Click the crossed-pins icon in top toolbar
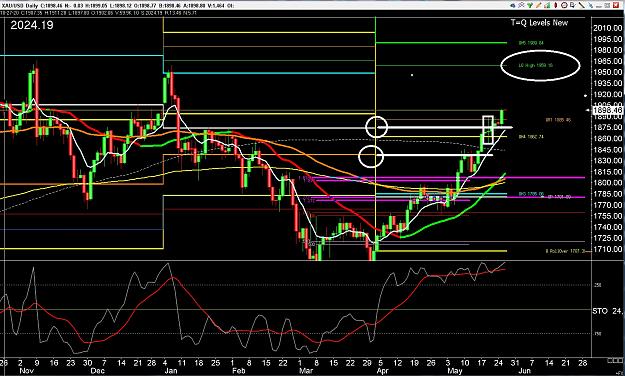 tap(521, 5)
